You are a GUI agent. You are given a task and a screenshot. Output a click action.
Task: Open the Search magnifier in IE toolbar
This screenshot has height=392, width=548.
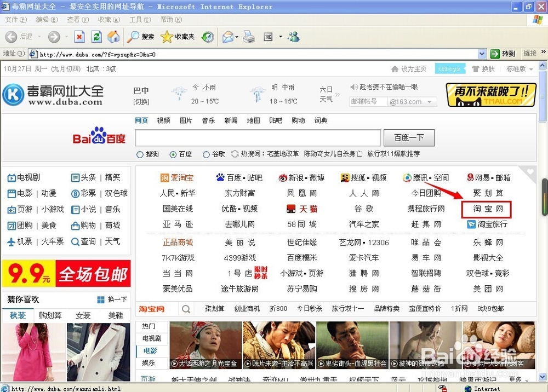(x=133, y=37)
